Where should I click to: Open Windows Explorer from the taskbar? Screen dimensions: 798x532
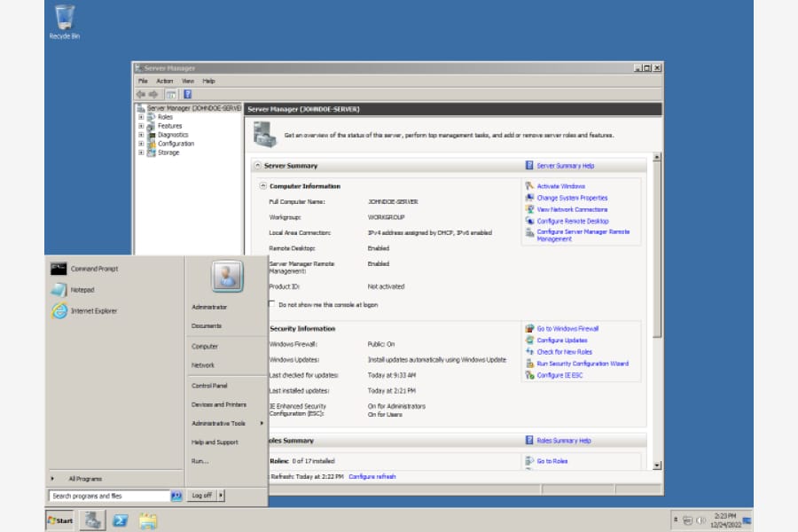point(148,520)
